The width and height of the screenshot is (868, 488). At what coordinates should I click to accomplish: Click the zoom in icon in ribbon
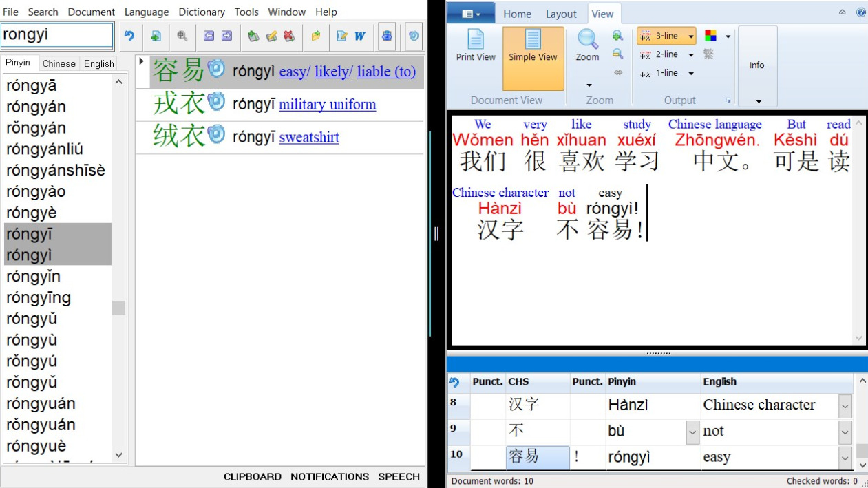(x=617, y=36)
